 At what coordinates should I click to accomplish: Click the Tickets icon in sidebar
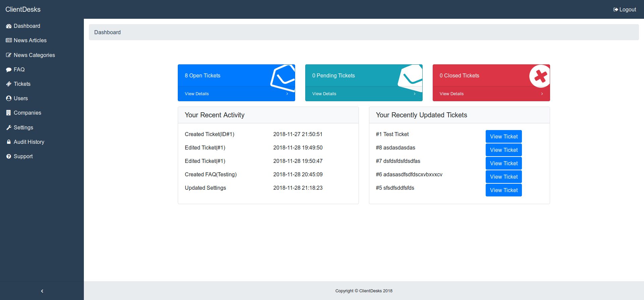(x=9, y=84)
